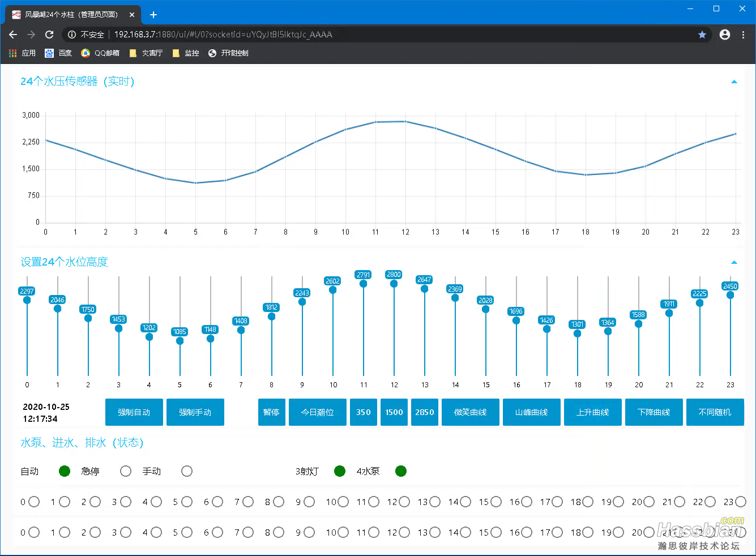
Task: Set level with 1500 button
Action: (394, 412)
